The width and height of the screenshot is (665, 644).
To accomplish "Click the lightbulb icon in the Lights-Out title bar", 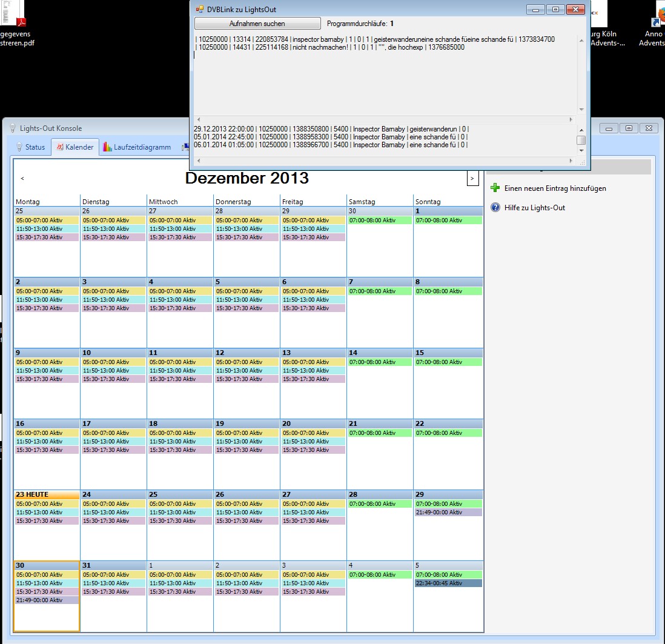I will [x=12, y=128].
